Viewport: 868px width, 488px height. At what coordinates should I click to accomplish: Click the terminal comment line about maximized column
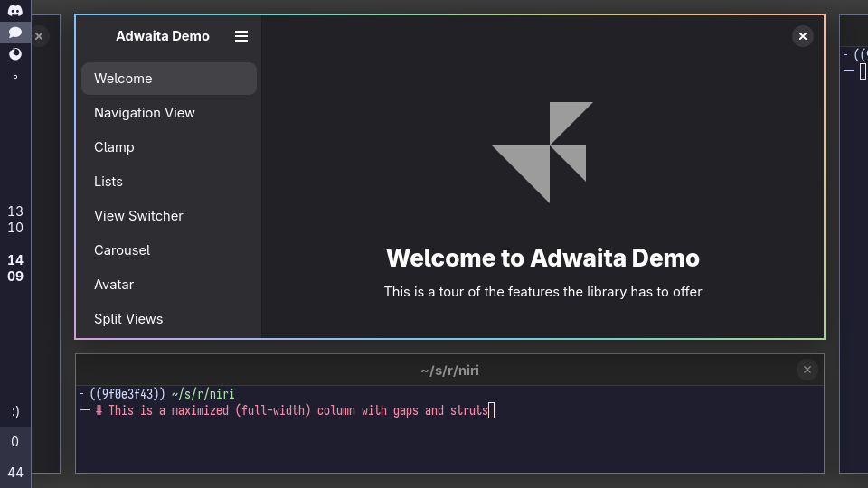click(x=292, y=410)
